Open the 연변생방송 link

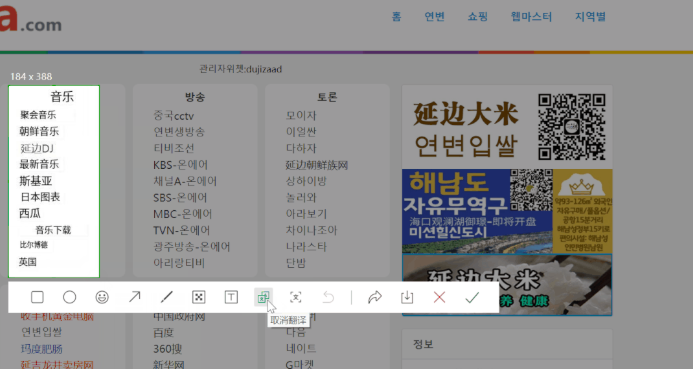(179, 132)
